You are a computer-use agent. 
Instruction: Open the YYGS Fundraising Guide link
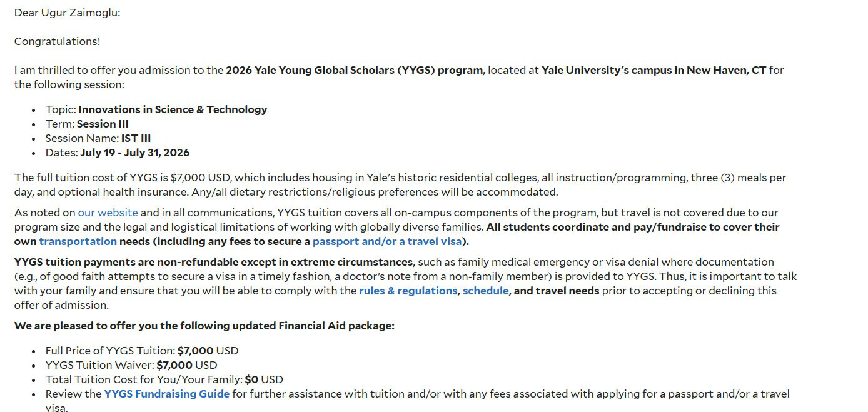[166, 394]
